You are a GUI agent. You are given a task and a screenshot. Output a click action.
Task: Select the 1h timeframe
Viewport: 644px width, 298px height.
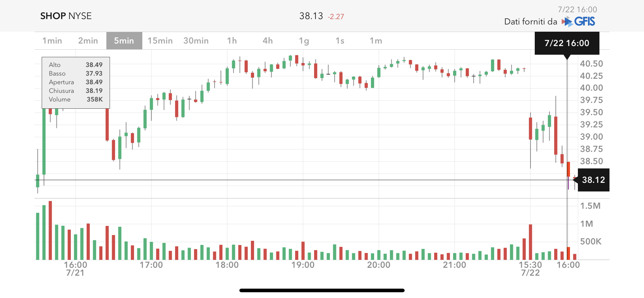click(x=232, y=41)
